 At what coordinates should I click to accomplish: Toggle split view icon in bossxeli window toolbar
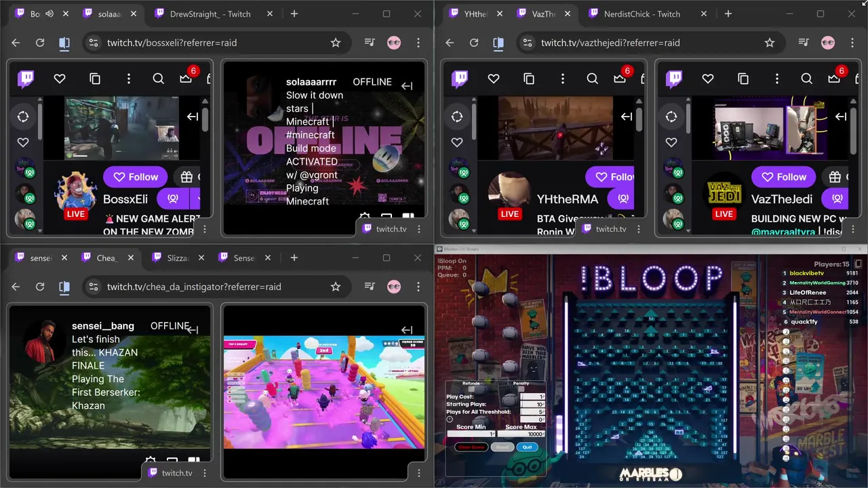(x=64, y=43)
